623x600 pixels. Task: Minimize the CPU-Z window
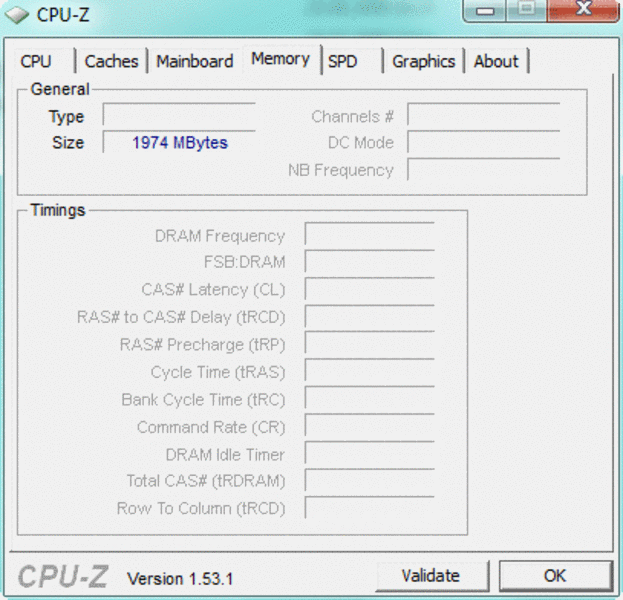(x=485, y=10)
